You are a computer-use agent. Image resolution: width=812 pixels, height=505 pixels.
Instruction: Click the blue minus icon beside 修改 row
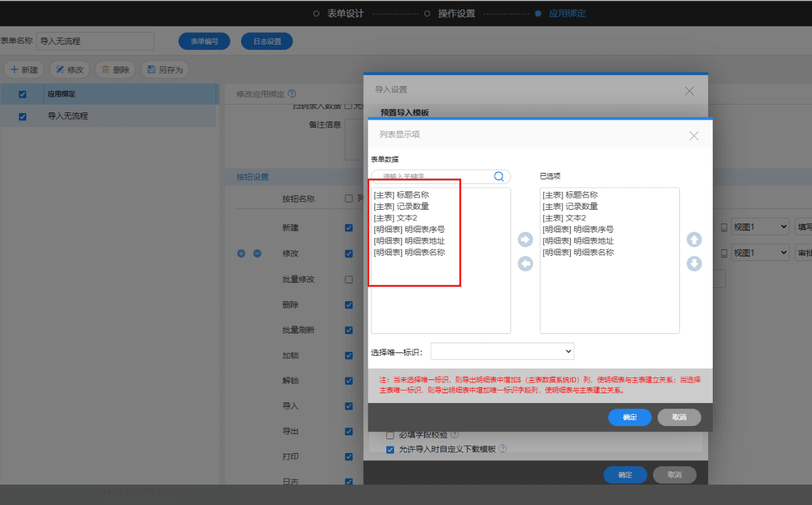tap(258, 253)
